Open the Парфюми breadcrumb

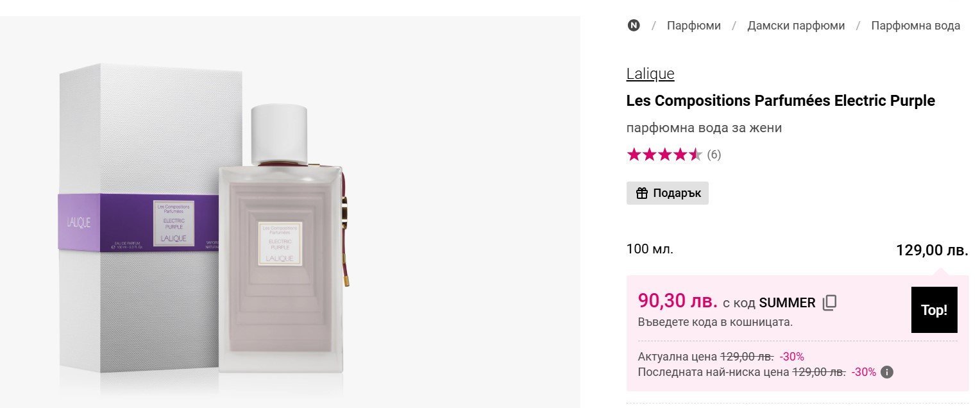pyautogui.click(x=693, y=26)
